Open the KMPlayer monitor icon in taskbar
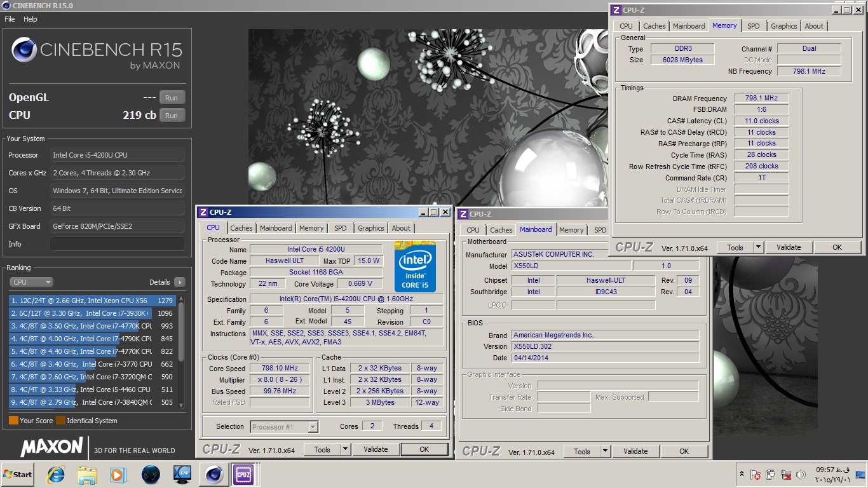The width and height of the screenshot is (868, 488). point(182,475)
